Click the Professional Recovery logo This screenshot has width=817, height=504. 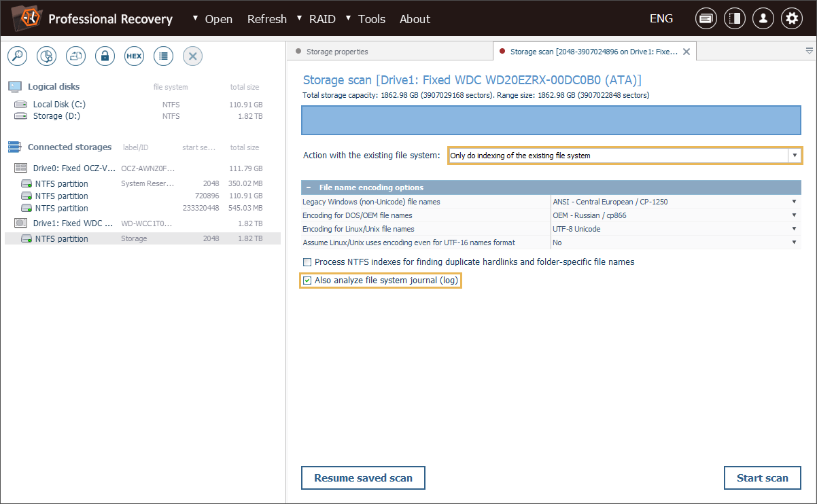point(25,18)
